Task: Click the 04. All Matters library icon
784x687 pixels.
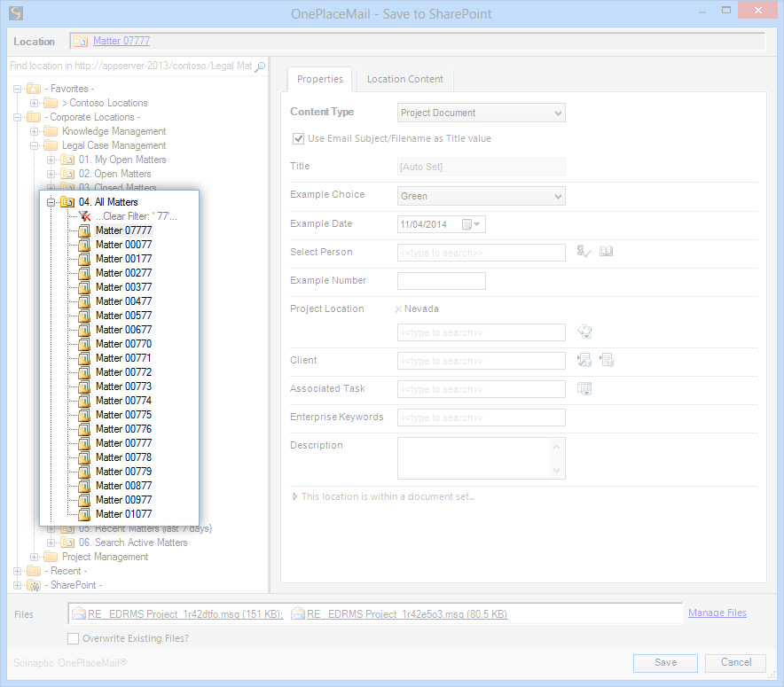Action: coord(67,202)
